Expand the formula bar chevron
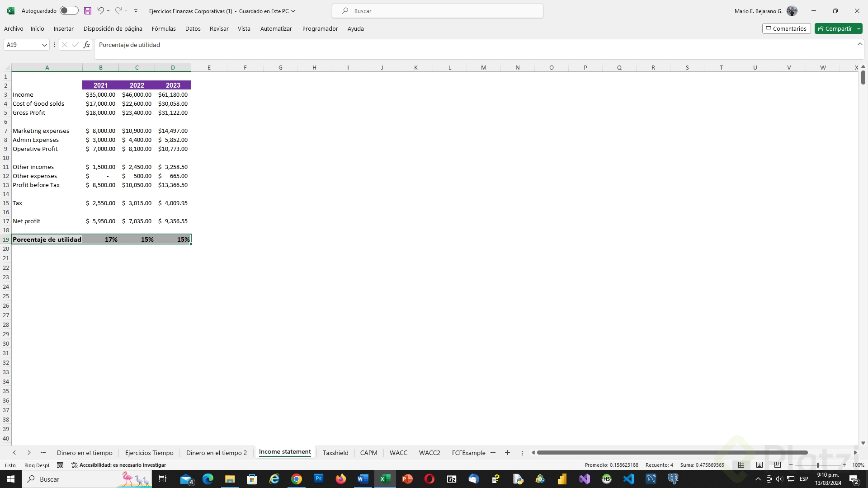The image size is (868, 488). point(860,44)
